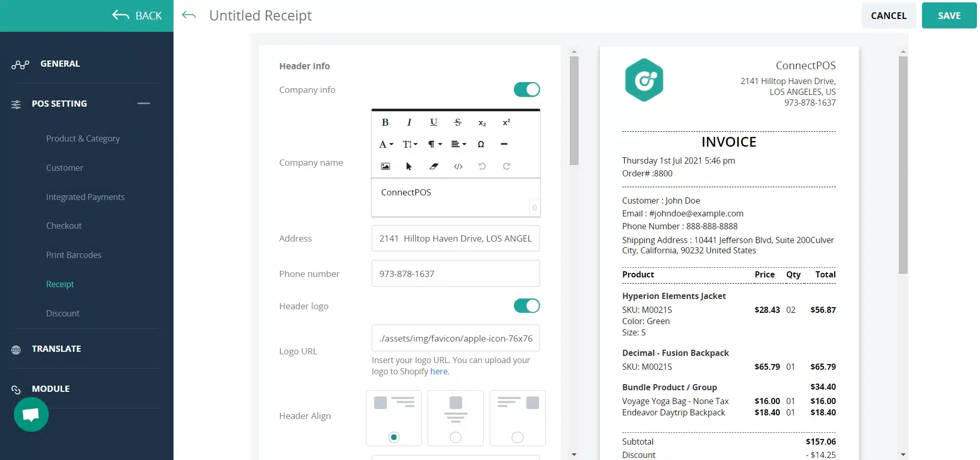This screenshot has height=460, width=980.
Task: Go to Print Barcodes settings
Action: [x=73, y=255]
